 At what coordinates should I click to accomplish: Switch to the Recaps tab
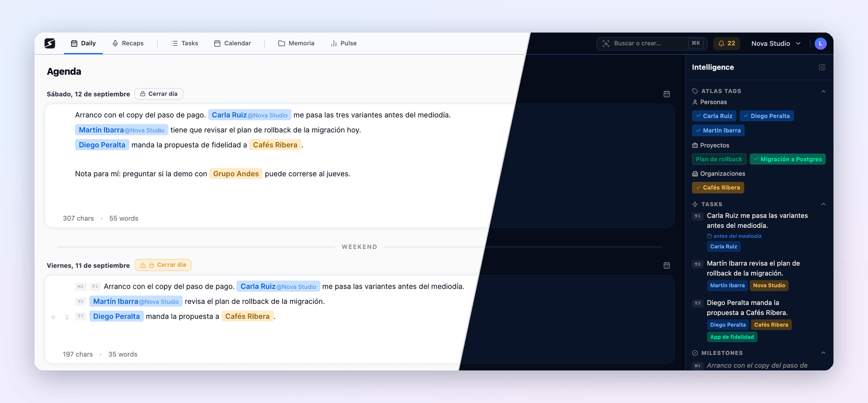[128, 43]
